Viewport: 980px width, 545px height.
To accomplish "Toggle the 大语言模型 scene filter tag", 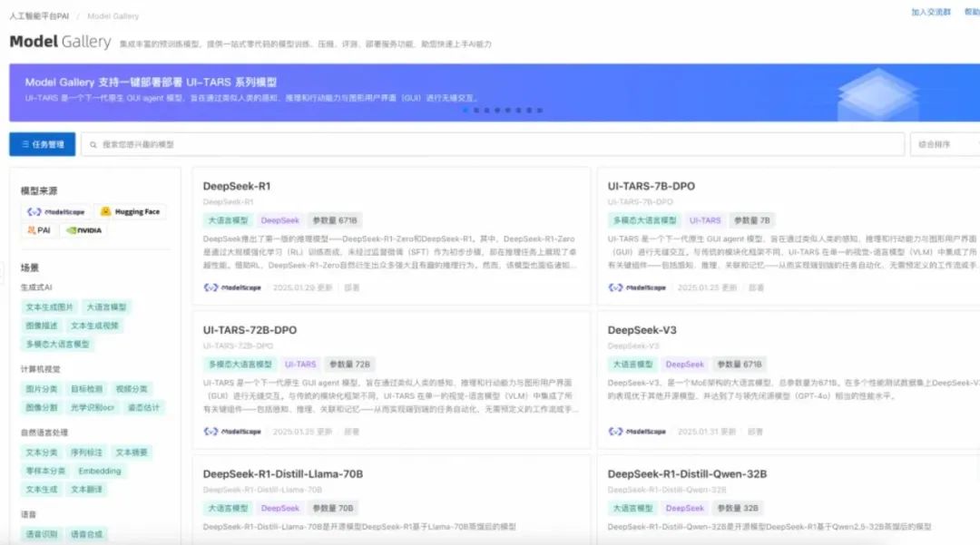I will pyautogui.click(x=107, y=307).
